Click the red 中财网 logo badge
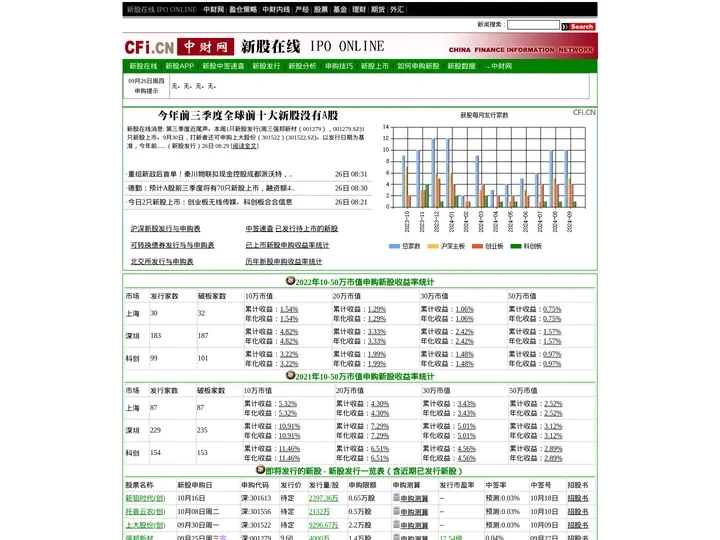720x540 pixels. tap(206, 47)
